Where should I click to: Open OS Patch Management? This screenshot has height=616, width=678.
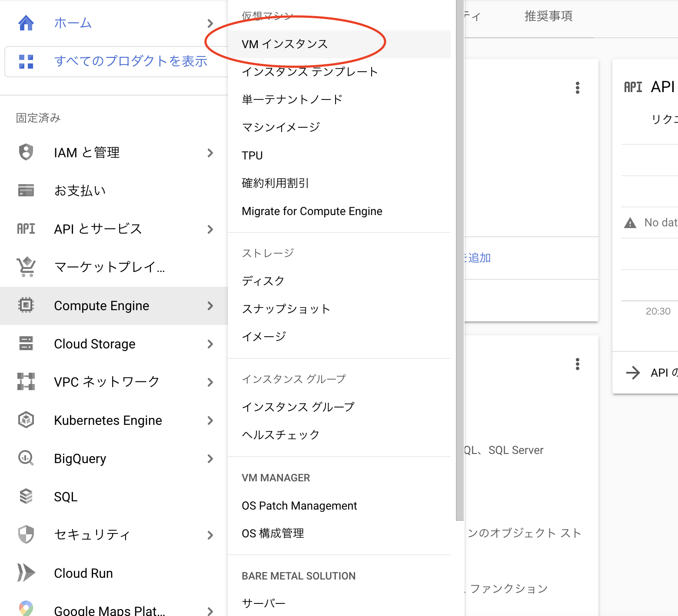(x=339, y=505)
